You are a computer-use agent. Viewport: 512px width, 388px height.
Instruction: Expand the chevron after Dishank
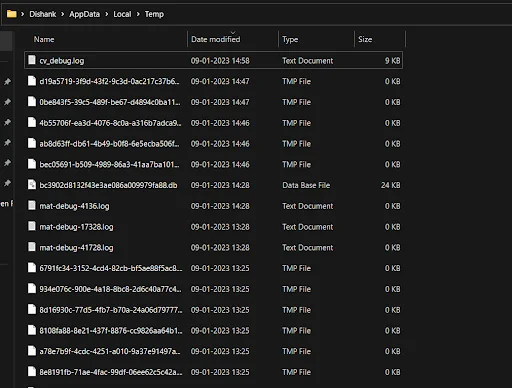pyautogui.click(x=63, y=14)
